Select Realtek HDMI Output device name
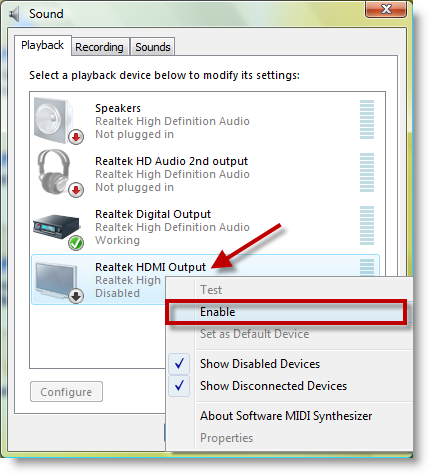The height and width of the screenshot is (474, 429). (150, 267)
